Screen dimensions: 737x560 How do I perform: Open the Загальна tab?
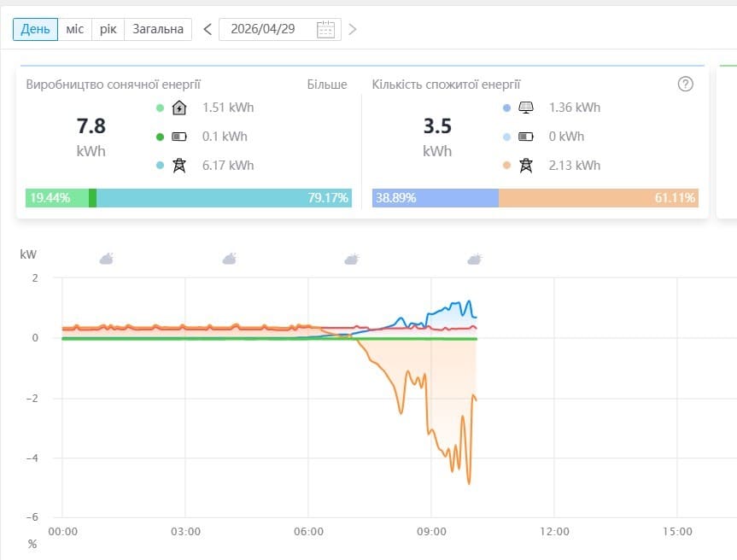point(158,29)
